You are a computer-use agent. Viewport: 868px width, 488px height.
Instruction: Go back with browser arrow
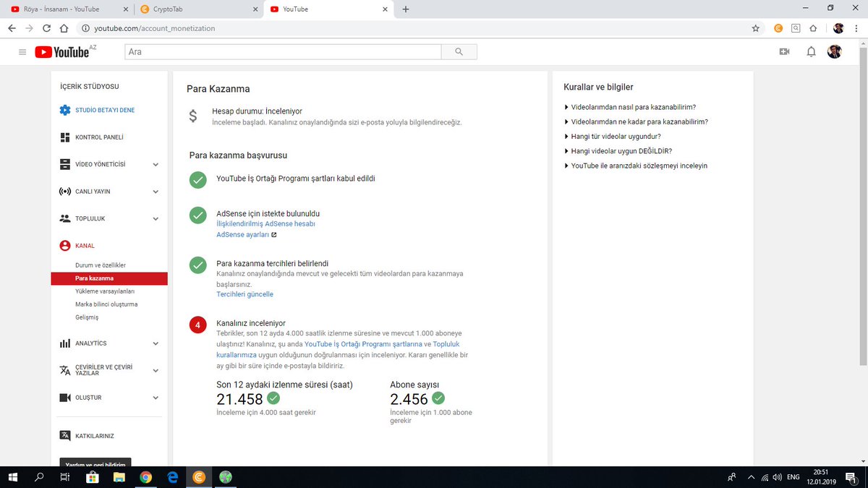point(12,29)
